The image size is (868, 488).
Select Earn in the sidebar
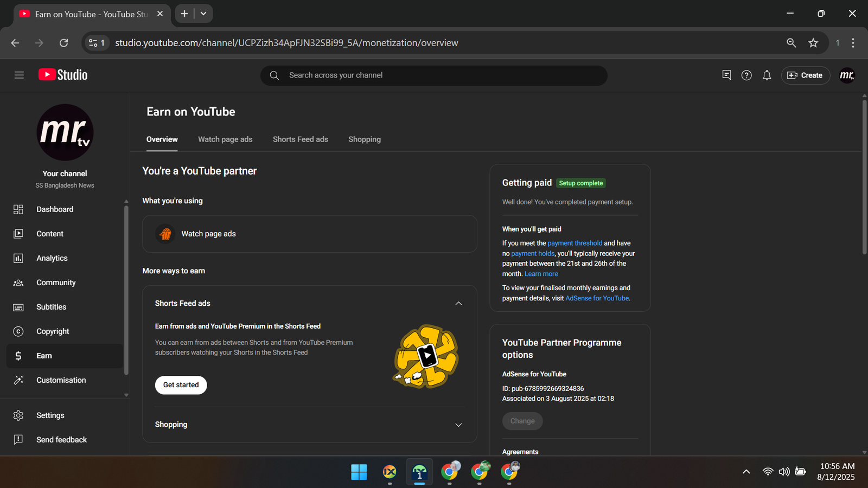[x=65, y=356]
